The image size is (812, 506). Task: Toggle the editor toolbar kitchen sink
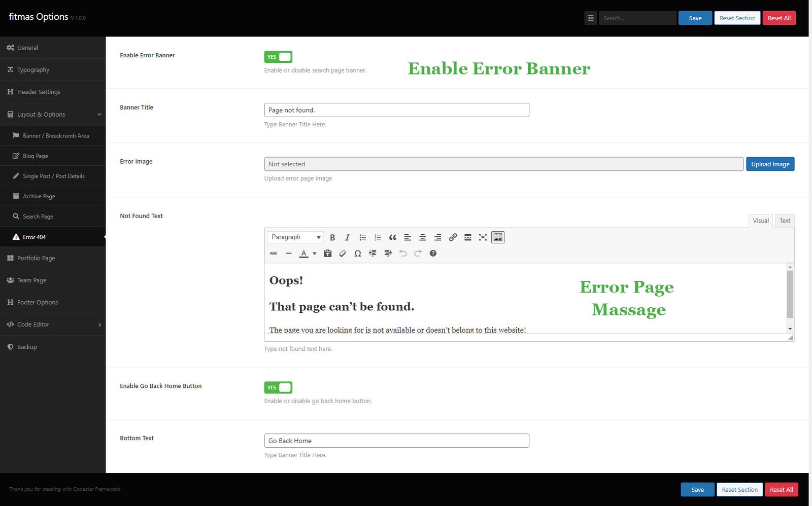click(x=498, y=237)
